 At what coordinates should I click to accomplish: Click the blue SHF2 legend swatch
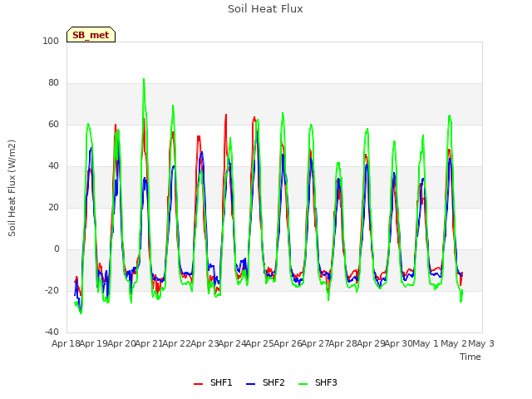(x=250, y=384)
